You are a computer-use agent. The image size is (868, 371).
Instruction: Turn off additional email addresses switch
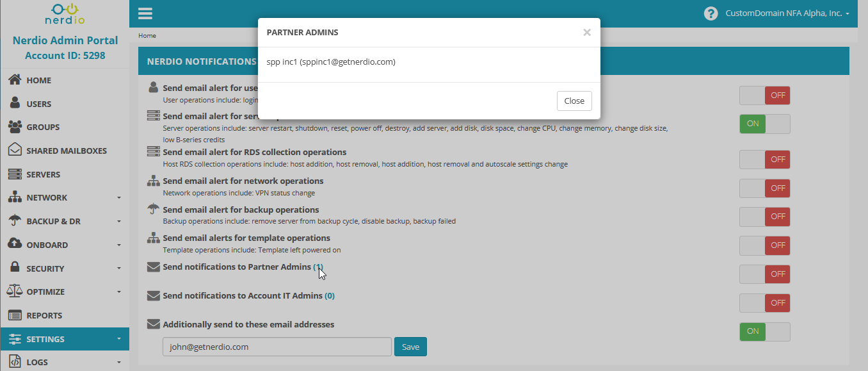click(x=765, y=331)
